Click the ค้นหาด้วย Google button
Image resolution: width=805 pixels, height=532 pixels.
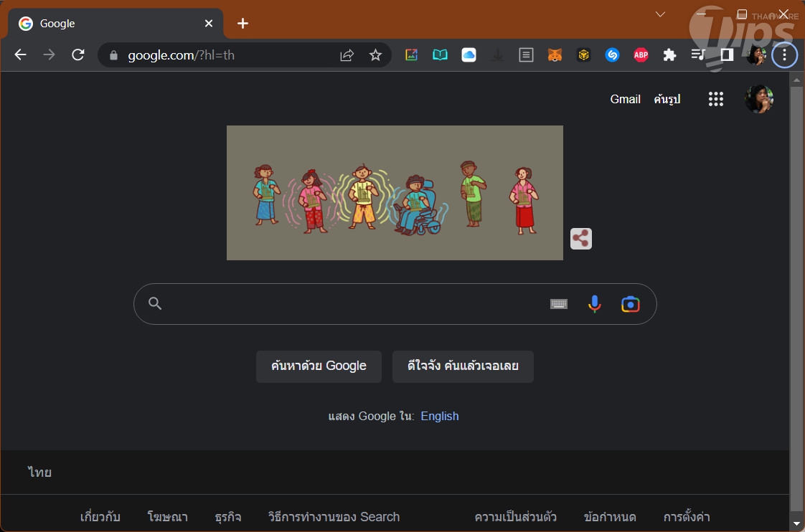point(319,366)
